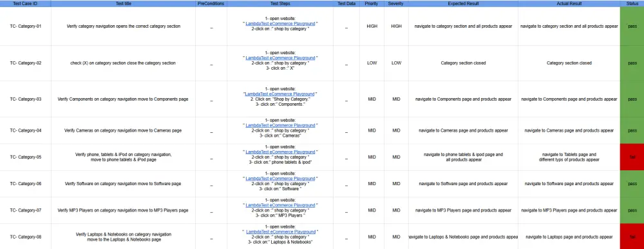Open the LambdaTest eCommerce Playground link in TC- Category-08 row

pos(281,232)
